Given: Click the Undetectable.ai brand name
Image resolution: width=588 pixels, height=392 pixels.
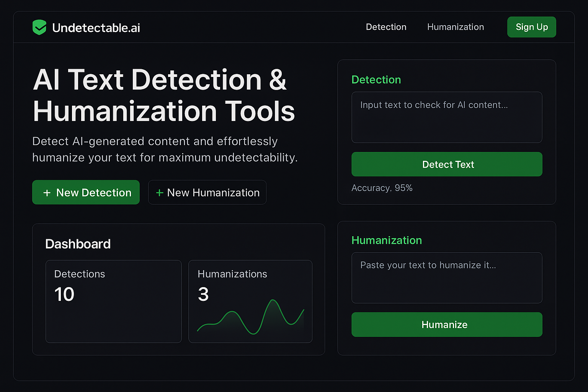Looking at the screenshot, I should [96, 28].
